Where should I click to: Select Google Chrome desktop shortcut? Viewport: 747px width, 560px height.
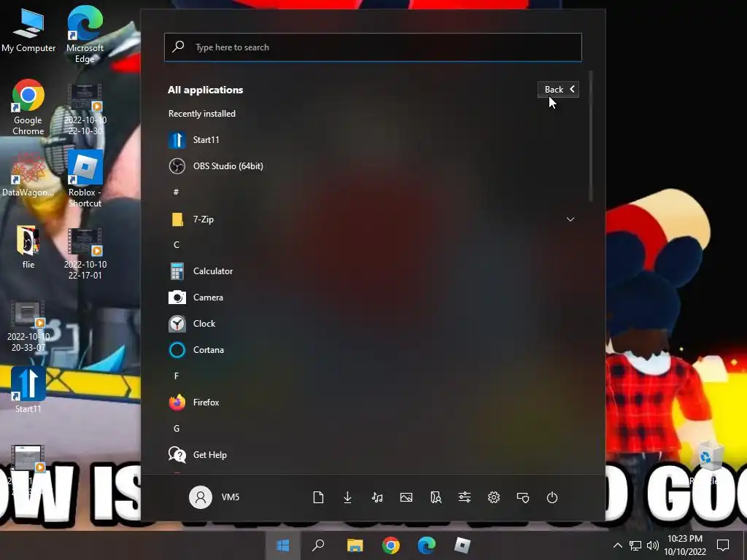[x=28, y=107]
